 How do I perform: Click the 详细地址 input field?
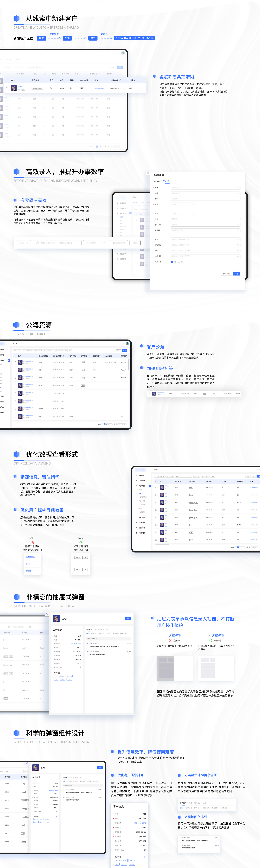(x=206, y=245)
